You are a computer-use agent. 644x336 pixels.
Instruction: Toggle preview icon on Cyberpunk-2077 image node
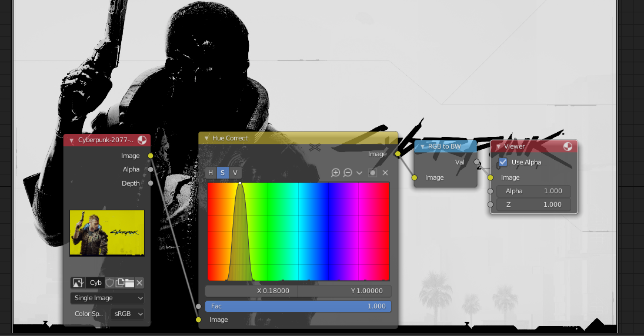point(142,140)
